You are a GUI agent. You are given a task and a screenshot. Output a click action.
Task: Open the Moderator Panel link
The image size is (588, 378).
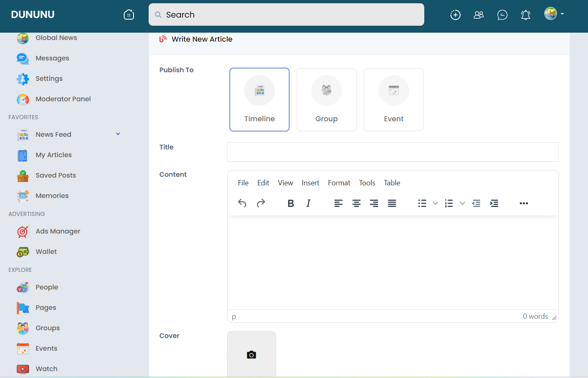pos(63,99)
